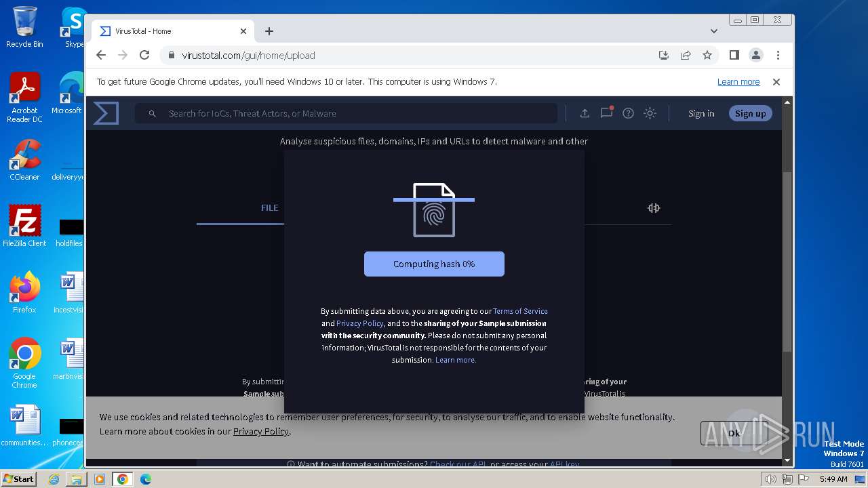Click the Sign up button
The width and height of the screenshot is (868, 488).
point(750,113)
